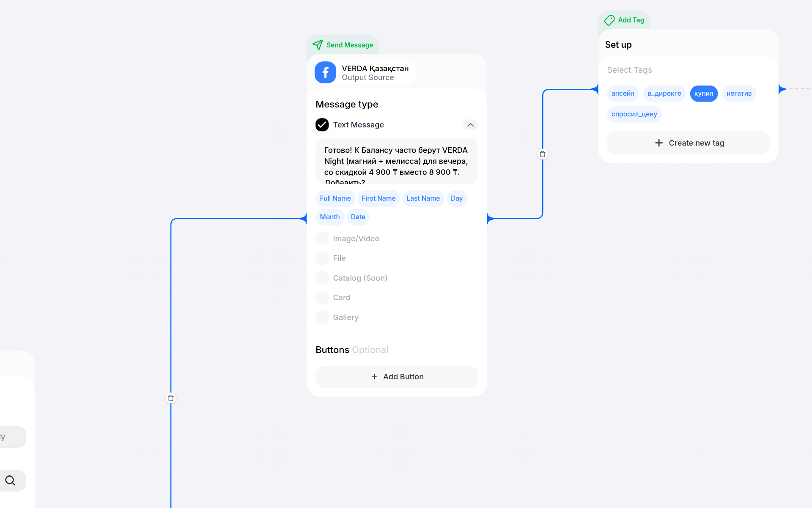The image size is (812, 508).
Task: Insert the Full Name variable
Action: (x=335, y=199)
